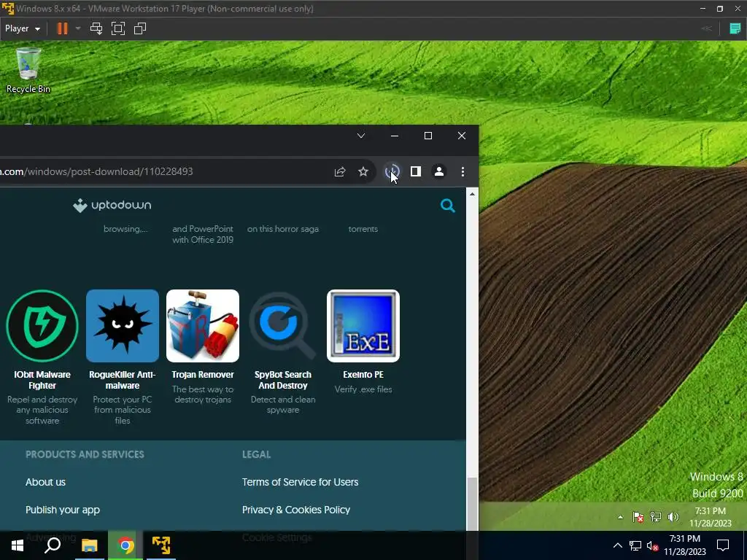Image resolution: width=747 pixels, height=560 pixels.
Task: Open the Trojan Remover icon
Action: click(203, 326)
